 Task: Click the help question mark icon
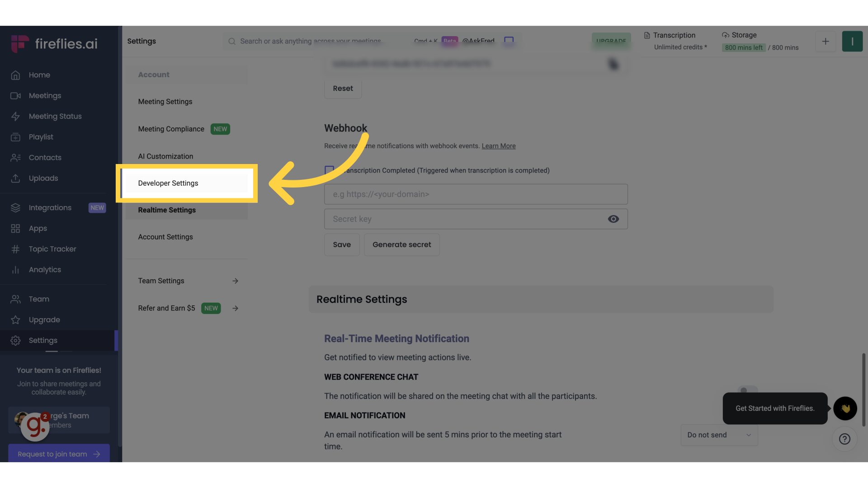coord(844,439)
